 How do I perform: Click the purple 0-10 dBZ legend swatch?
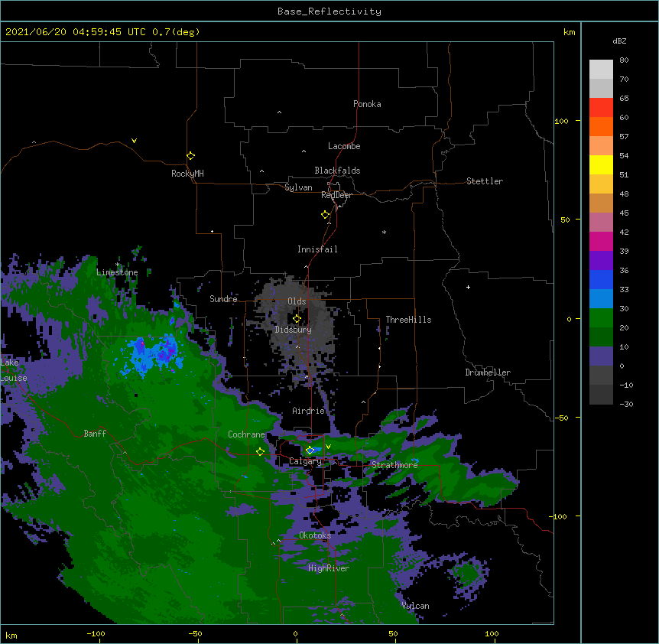pyautogui.click(x=601, y=356)
